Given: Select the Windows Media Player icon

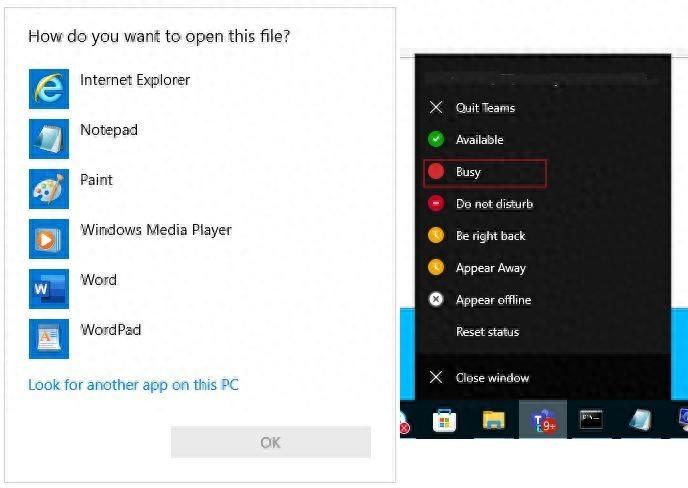Looking at the screenshot, I should coord(49,239).
